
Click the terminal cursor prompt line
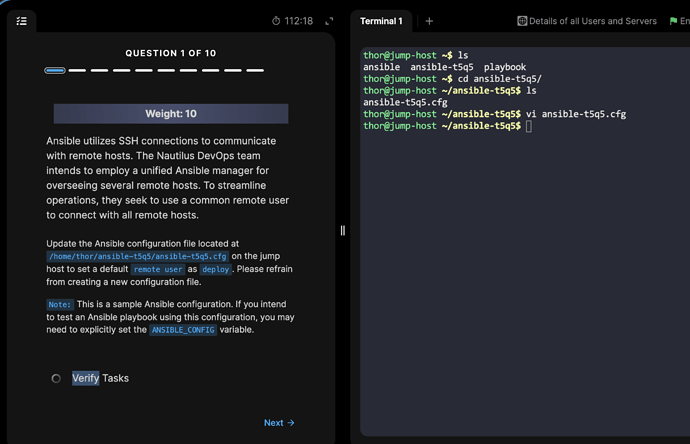click(x=447, y=126)
